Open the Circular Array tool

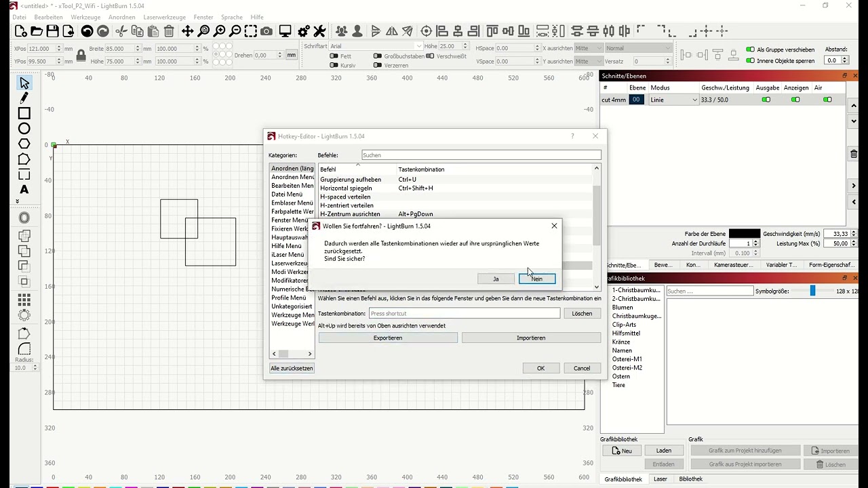(x=24, y=315)
